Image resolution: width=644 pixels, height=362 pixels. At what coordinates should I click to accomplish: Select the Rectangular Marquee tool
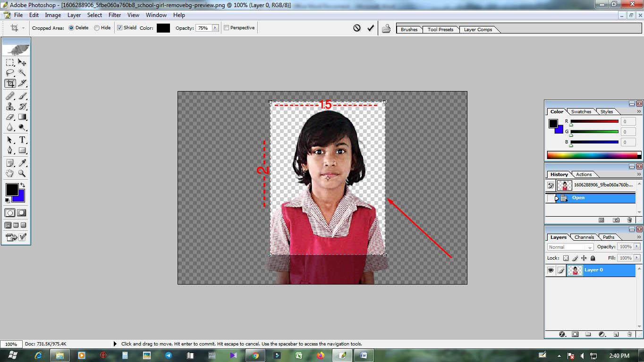point(10,62)
